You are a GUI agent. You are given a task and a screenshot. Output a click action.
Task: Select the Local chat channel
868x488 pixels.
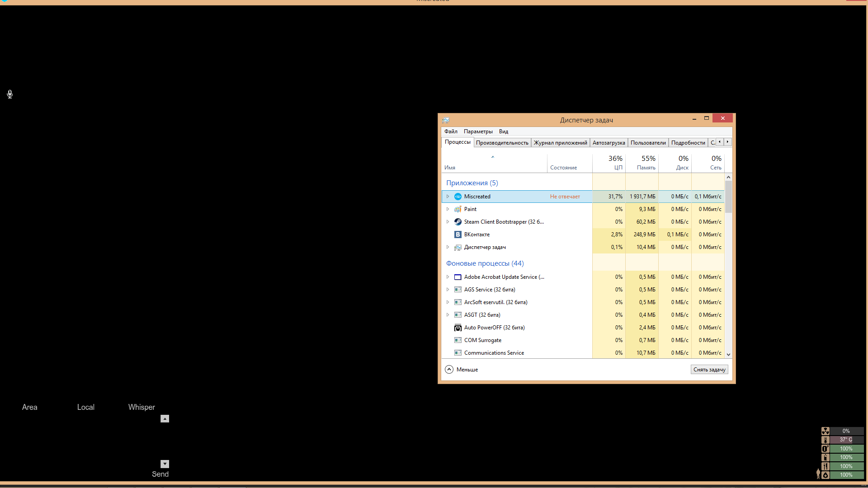pyautogui.click(x=86, y=407)
